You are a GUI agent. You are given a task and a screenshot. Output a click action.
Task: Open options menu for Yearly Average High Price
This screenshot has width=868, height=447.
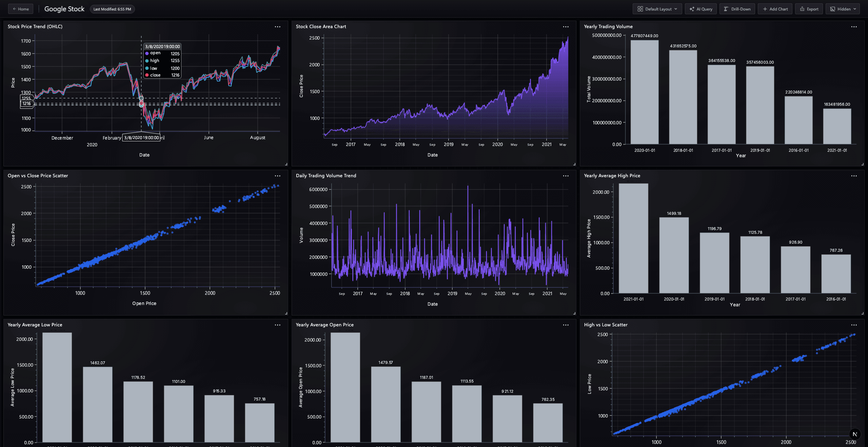coord(854,176)
